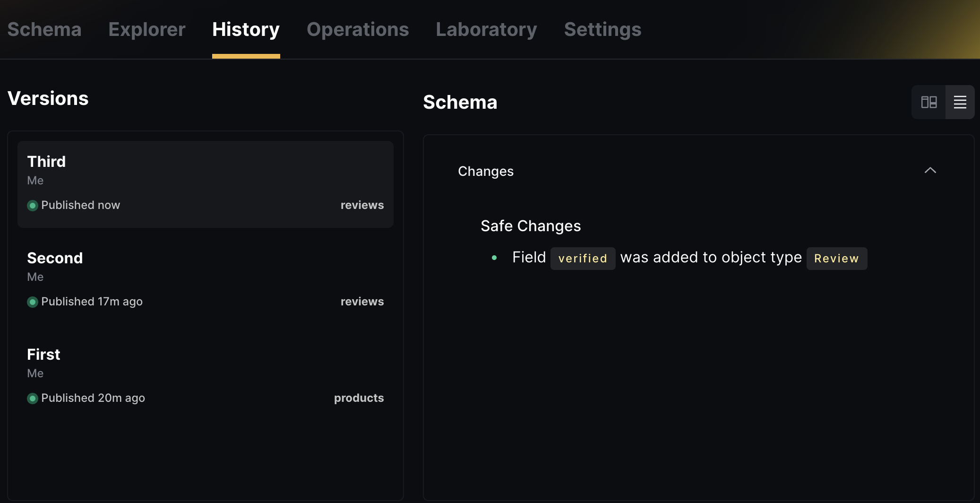Open the Operations tab
Screen dimensions: 980x503
(x=358, y=29)
